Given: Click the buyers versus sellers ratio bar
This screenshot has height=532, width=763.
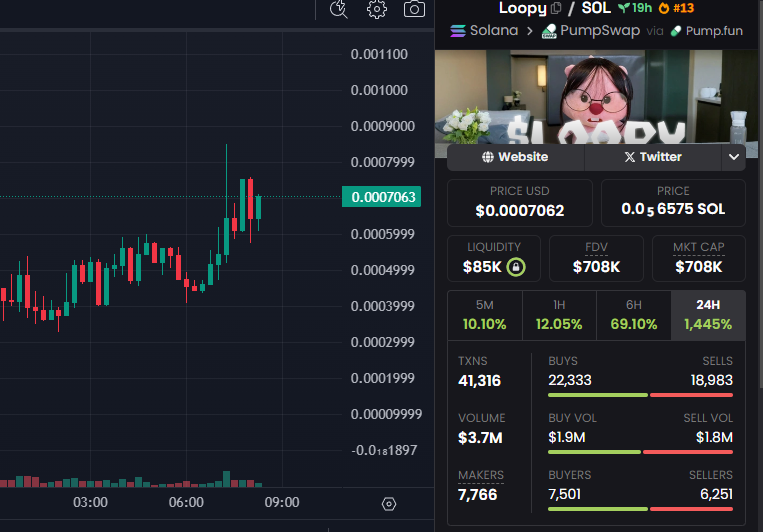Looking at the screenshot, I should coord(640,509).
